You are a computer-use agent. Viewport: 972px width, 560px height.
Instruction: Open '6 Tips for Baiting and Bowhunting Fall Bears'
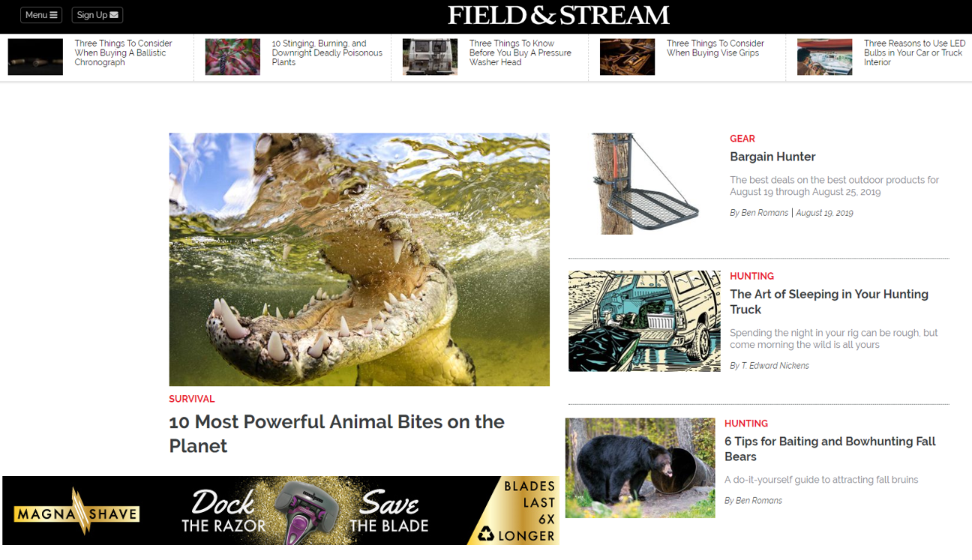829,449
